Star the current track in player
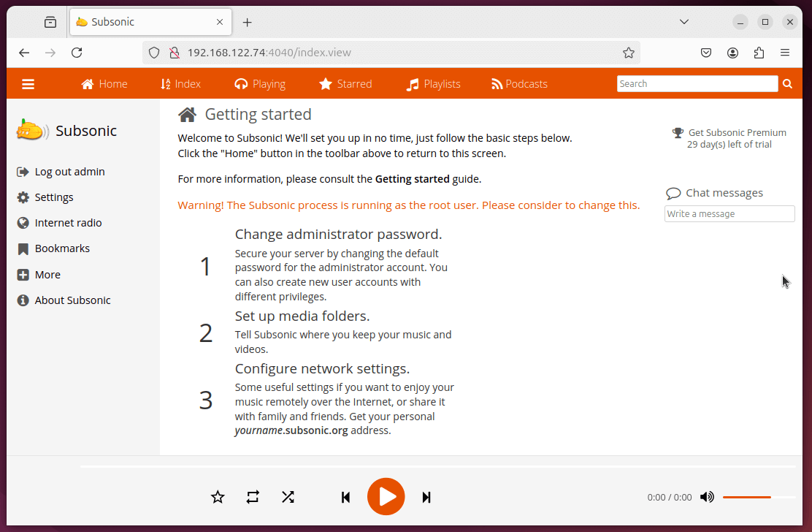This screenshot has height=532, width=812. pyautogui.click(x=218, y=497)
